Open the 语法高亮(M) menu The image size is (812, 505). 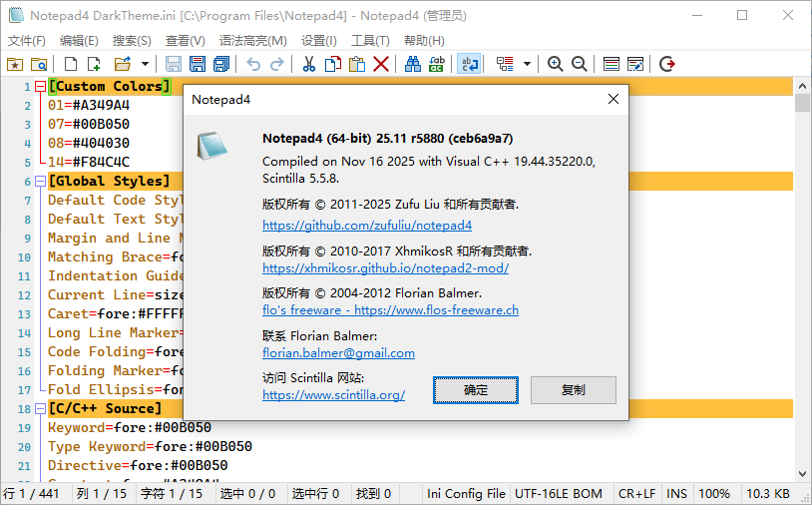[x=252, y=41]
